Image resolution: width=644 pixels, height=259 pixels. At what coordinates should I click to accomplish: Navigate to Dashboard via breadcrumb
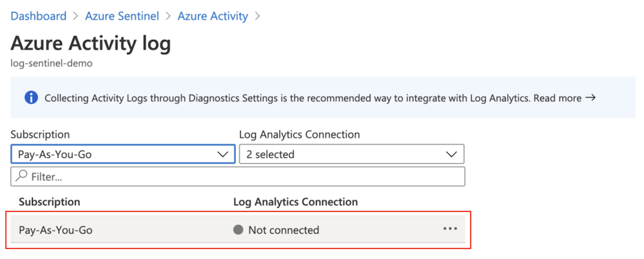coord(39,16)
